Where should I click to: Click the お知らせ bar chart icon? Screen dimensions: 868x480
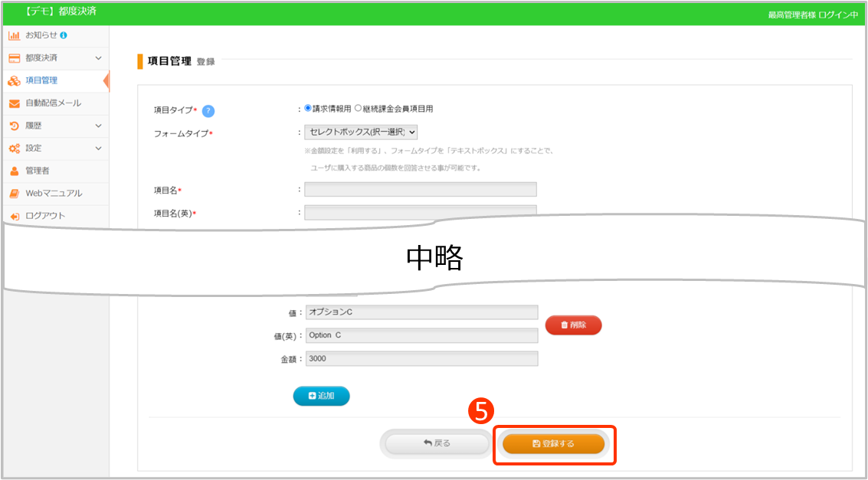(14, 35)
